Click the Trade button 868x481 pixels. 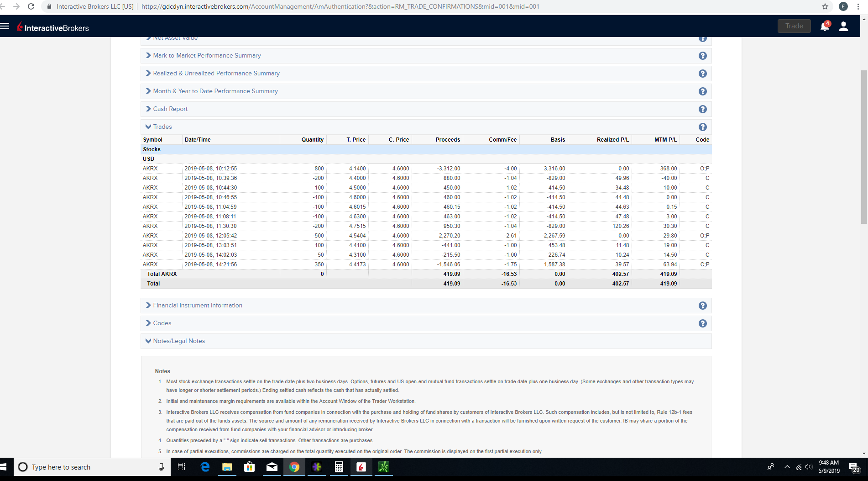[794, 26]
